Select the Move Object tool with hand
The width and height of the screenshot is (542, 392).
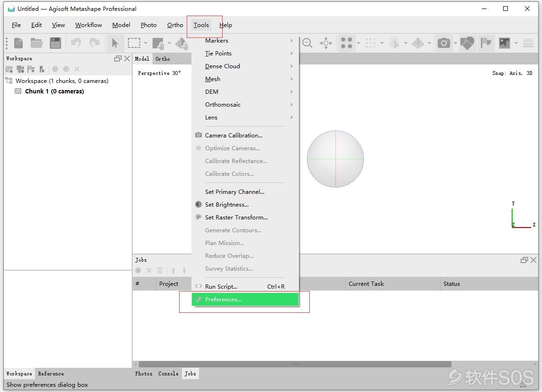182,44
